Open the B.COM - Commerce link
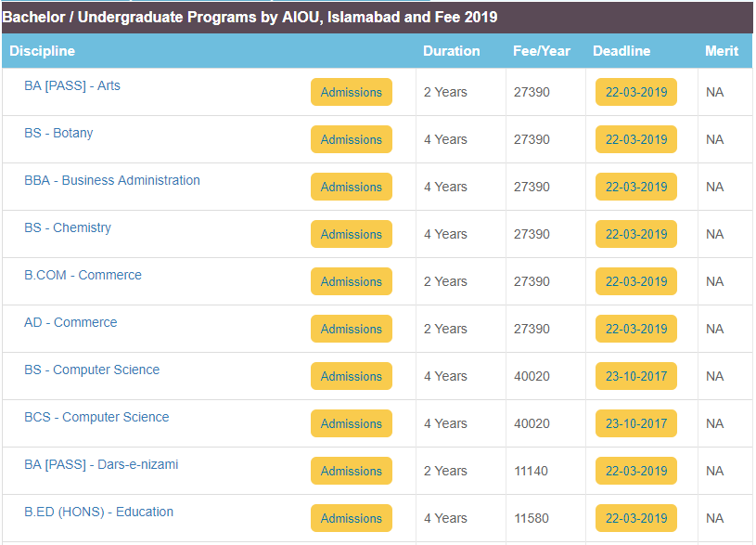 83,275
